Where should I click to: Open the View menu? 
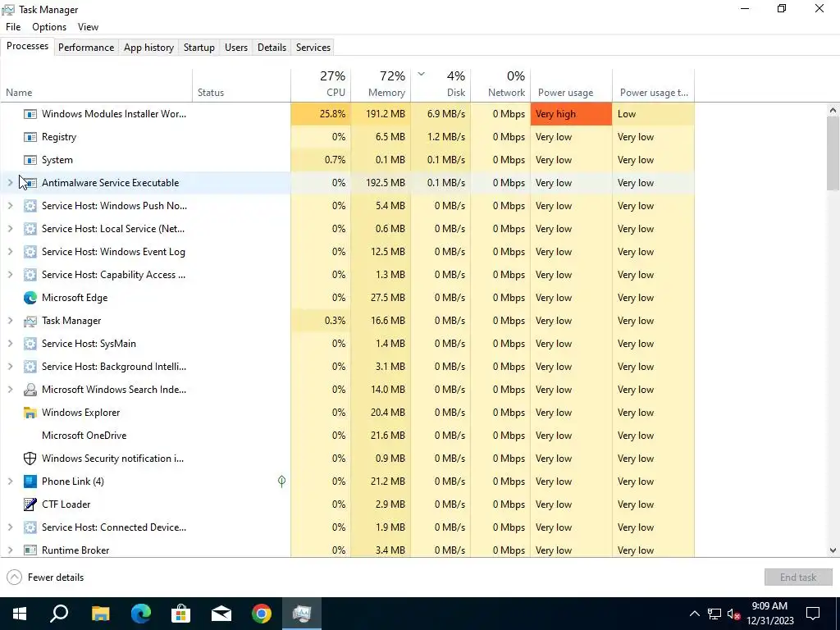coord(88,27)
